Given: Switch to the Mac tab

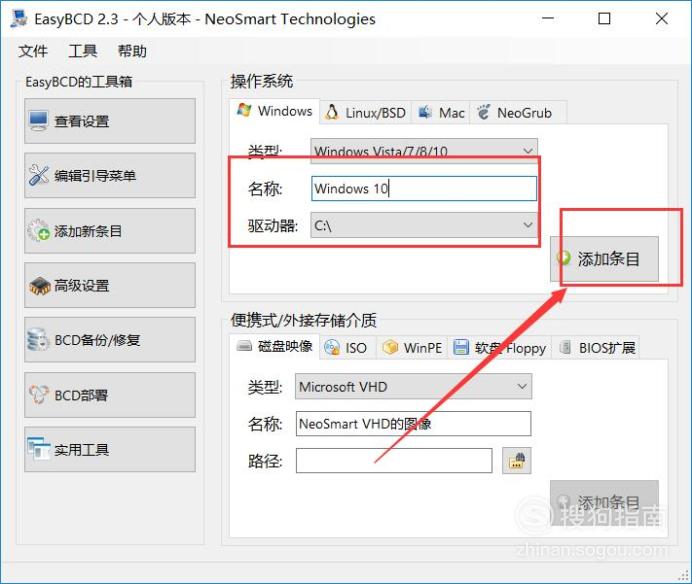Looking at the screenshot, I should tap(441, 113).
